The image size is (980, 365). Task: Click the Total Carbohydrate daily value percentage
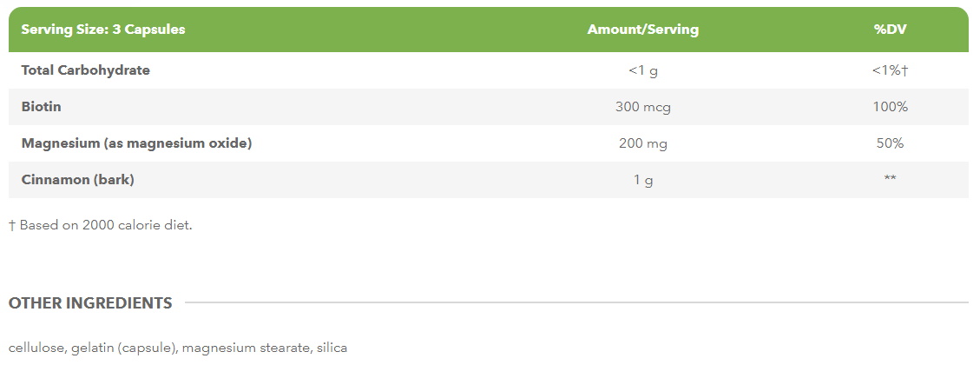tap(890, 70)
